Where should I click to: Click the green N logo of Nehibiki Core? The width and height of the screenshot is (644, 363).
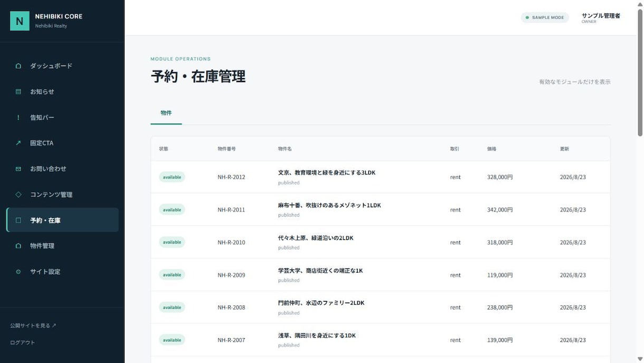click(20, 21)
